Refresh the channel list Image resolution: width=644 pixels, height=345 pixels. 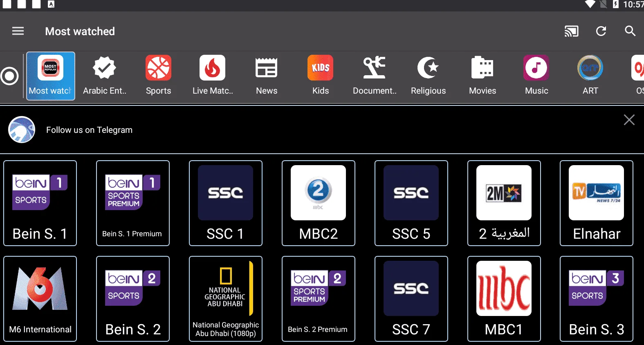[x=601, y=31]
